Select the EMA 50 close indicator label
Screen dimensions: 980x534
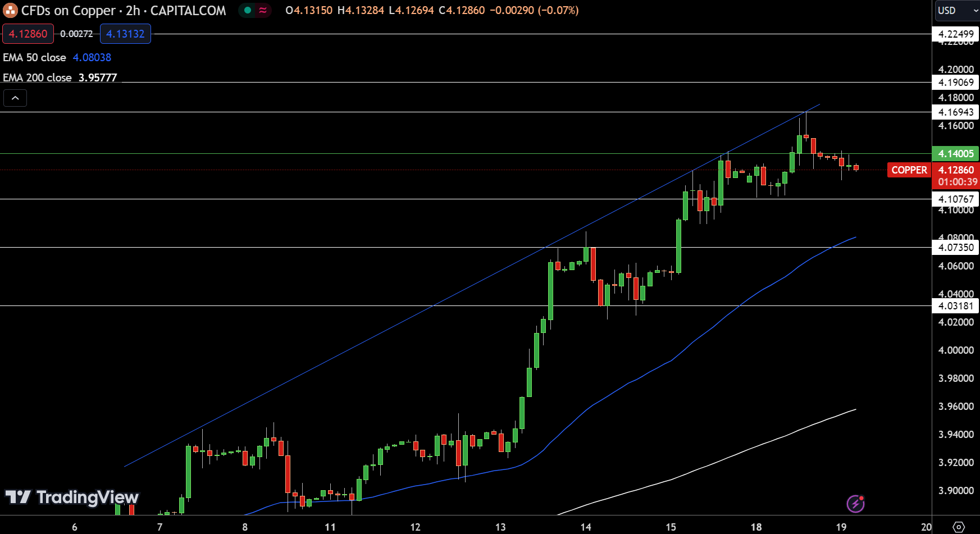coord(34,57)
